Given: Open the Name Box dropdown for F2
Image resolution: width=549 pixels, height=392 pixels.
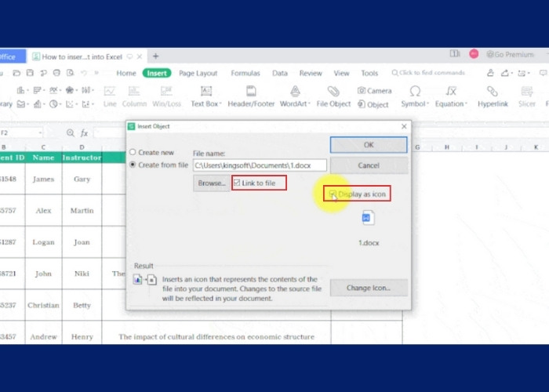Looking at the screenshot, I should (40, 133).
